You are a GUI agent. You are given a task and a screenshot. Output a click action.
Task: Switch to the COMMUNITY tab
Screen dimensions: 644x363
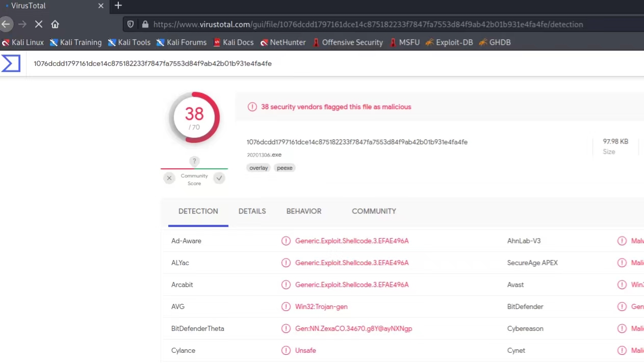click(374, 211)
